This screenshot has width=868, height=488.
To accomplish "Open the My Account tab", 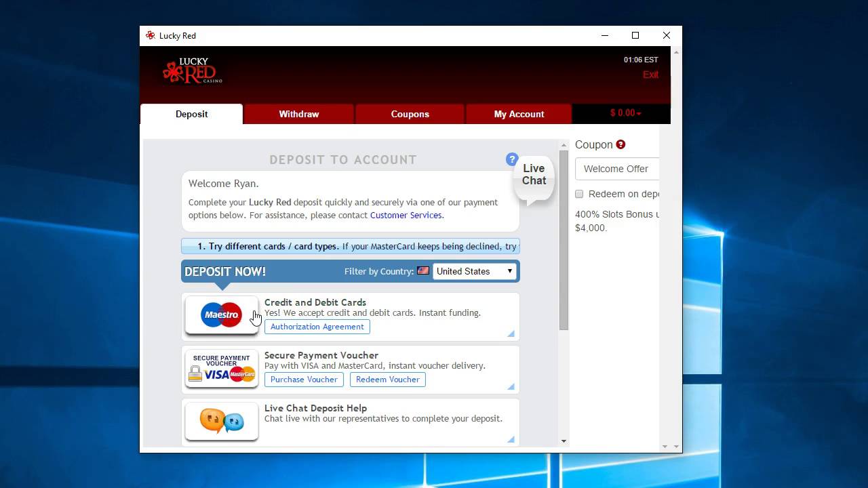I will 519,114.
